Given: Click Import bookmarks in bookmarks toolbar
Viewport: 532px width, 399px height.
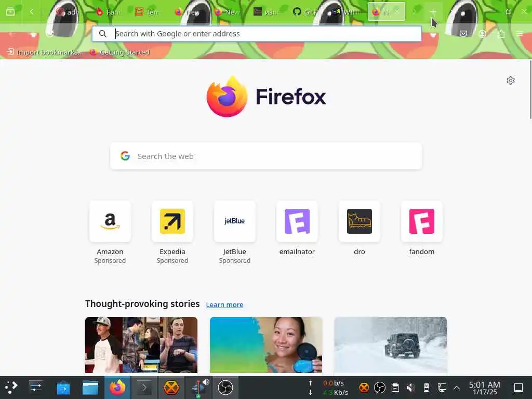Looking at the screenshot, I should (45, 52).
